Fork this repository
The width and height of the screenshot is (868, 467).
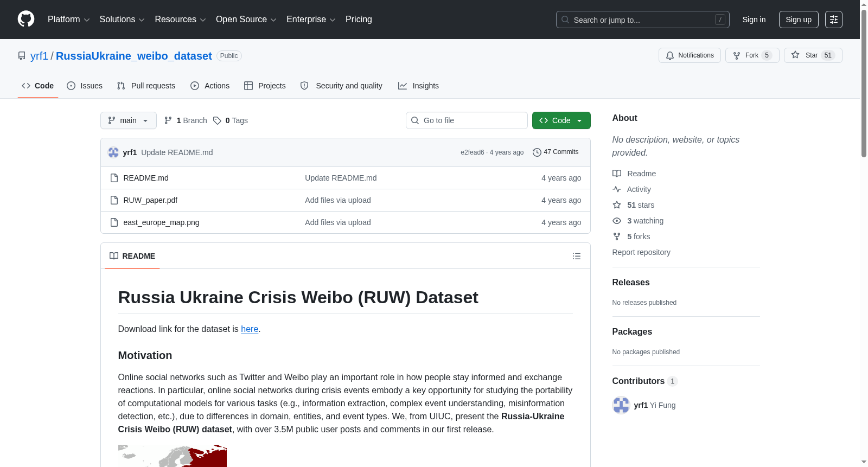(x=752, y=55)
